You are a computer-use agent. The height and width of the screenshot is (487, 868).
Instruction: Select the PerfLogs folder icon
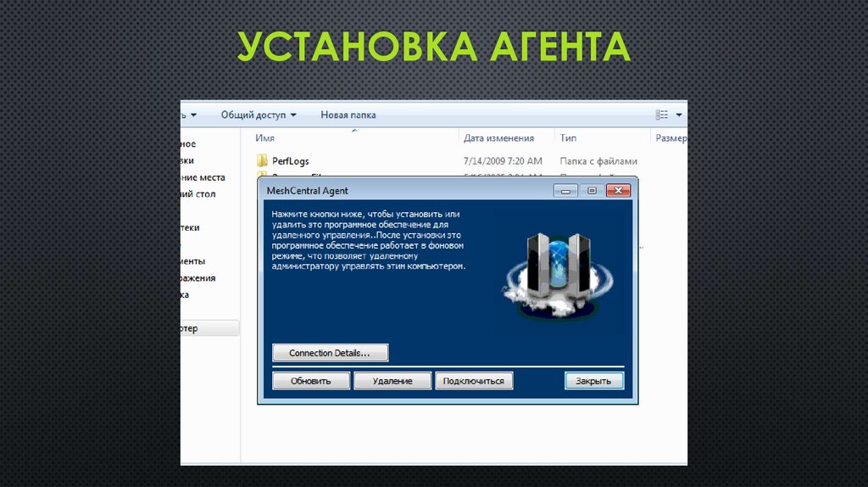[263, 160]
